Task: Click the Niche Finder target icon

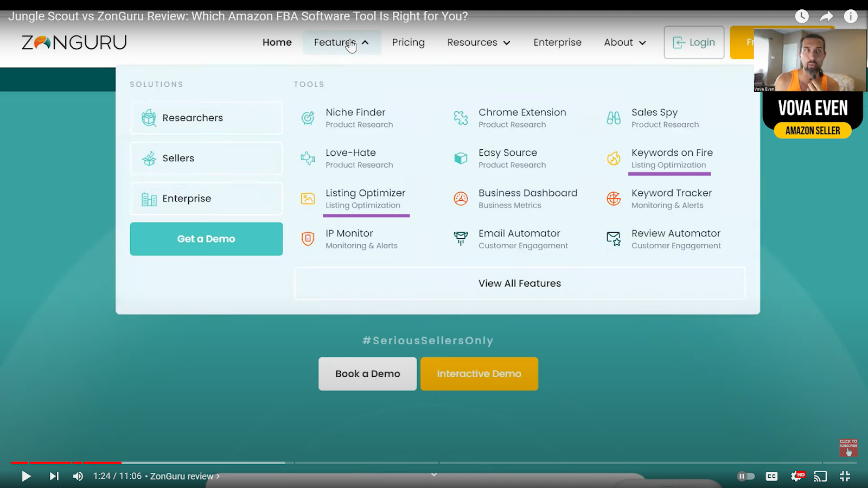Action: (308, 118)
